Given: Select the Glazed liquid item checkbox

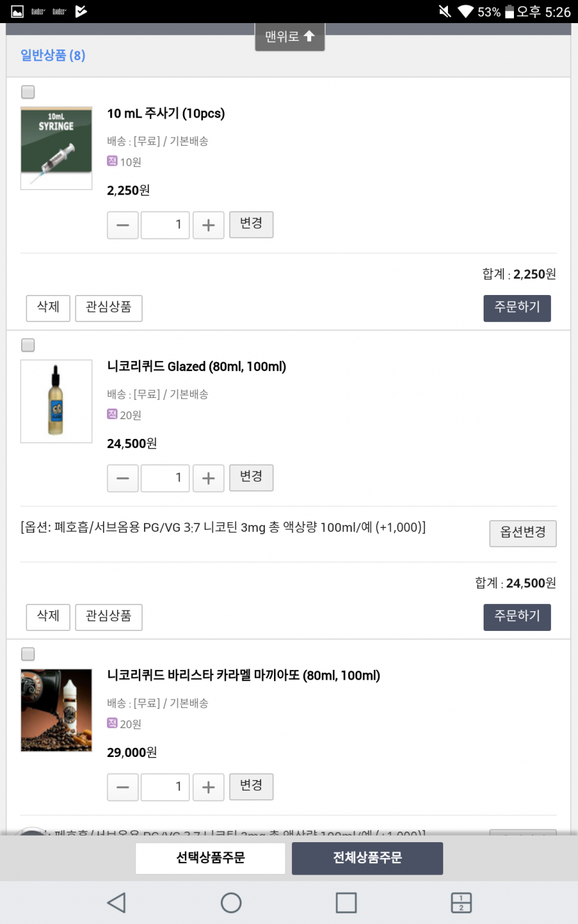Looking at the screenshot, I should tap(28, 345).
